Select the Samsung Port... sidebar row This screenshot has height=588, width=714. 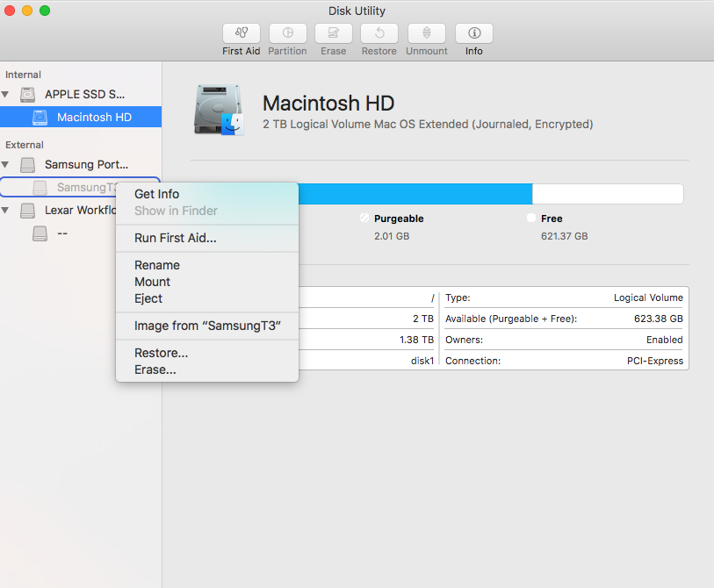(81, 165)
